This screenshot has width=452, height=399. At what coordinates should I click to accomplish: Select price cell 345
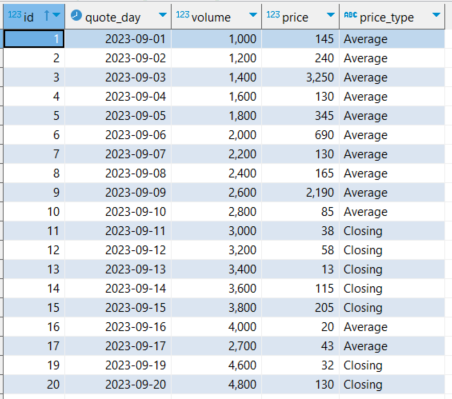tap(301, 116)
